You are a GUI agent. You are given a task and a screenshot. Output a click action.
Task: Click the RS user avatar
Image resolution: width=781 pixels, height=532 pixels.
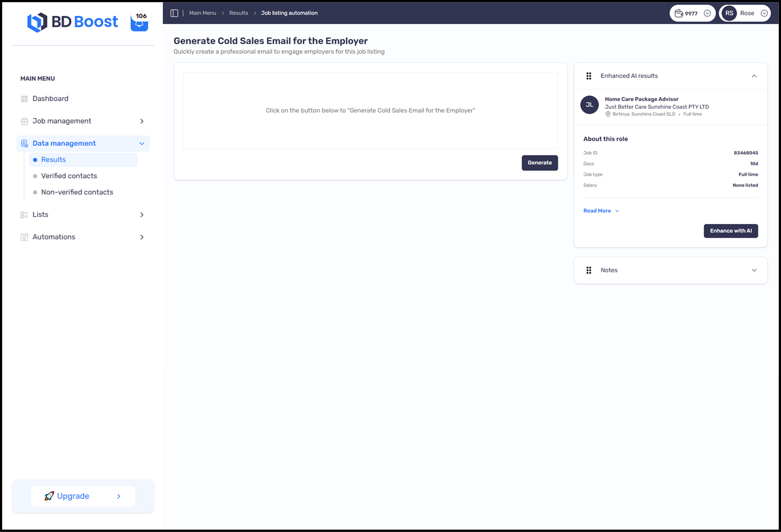click(729, 13)
